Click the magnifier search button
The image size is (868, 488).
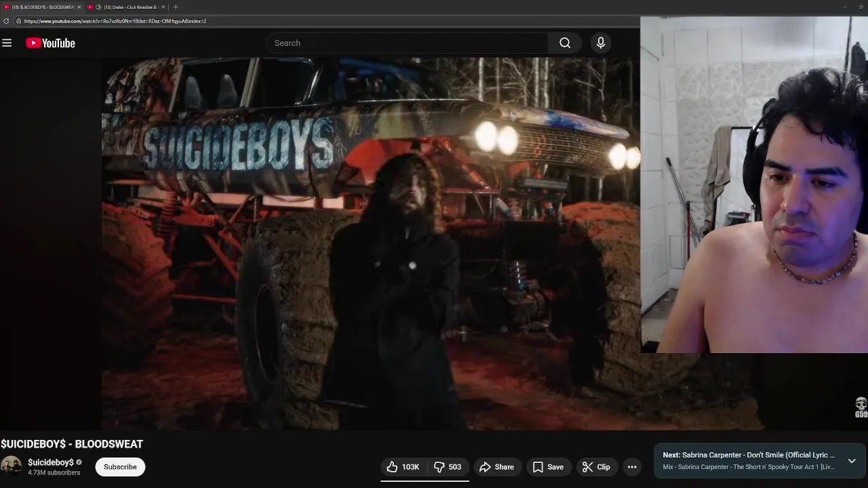click(565, 43)
